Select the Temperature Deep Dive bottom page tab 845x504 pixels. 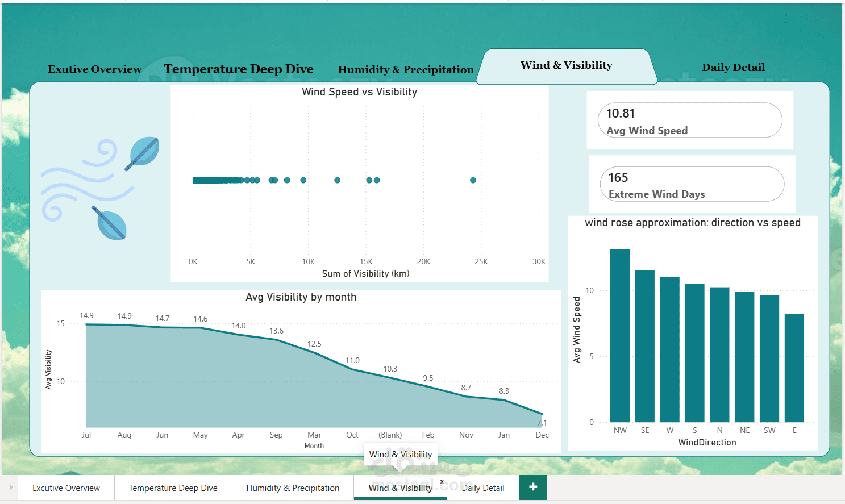[x=173, y=488]
